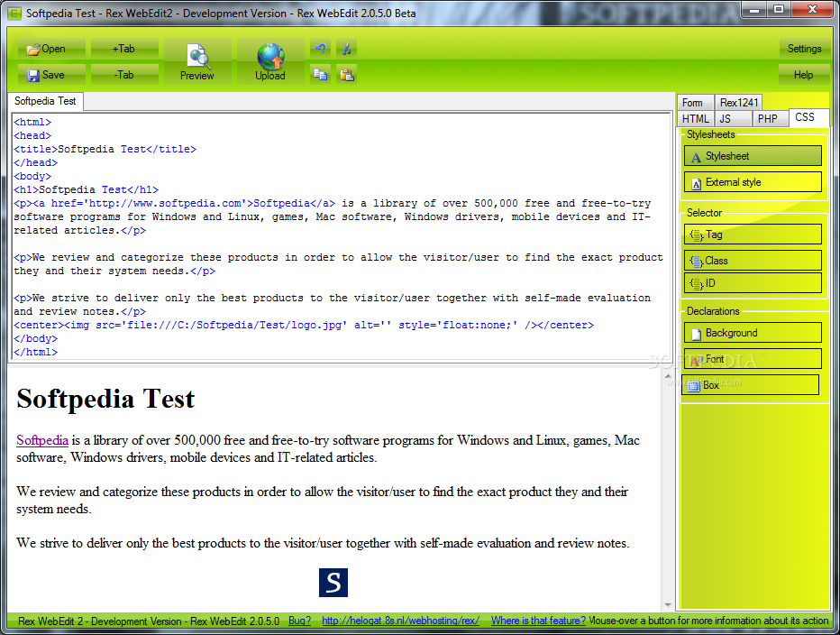Screen dimensions: 840x635
Task: Switch to the HTML tab
Action: coord(695,118)
